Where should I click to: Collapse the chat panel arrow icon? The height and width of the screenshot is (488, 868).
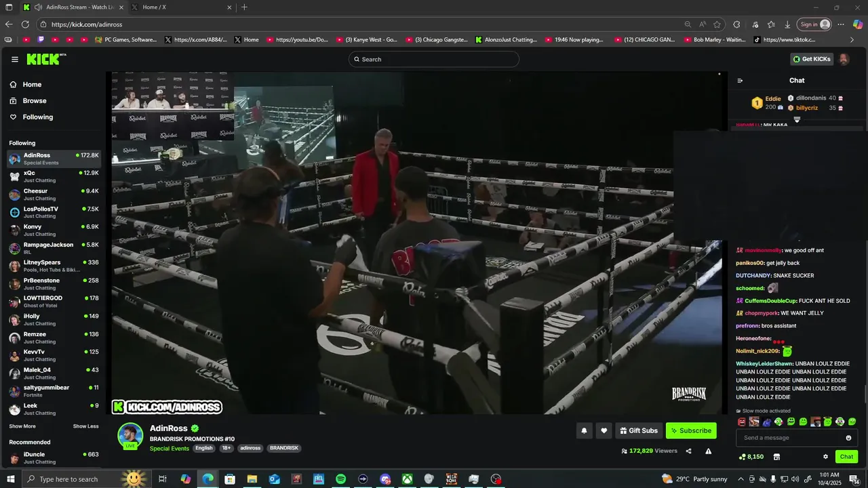point(740,81)
